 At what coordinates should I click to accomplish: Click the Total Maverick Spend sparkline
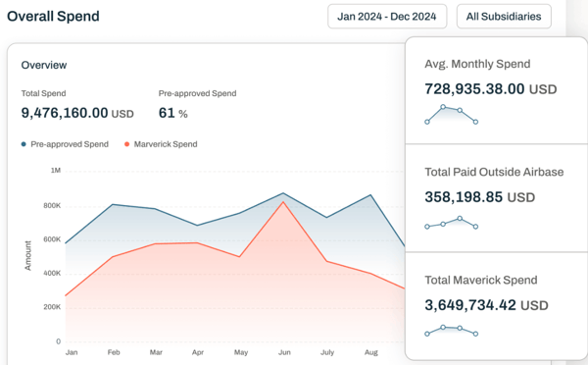[451, 331]
